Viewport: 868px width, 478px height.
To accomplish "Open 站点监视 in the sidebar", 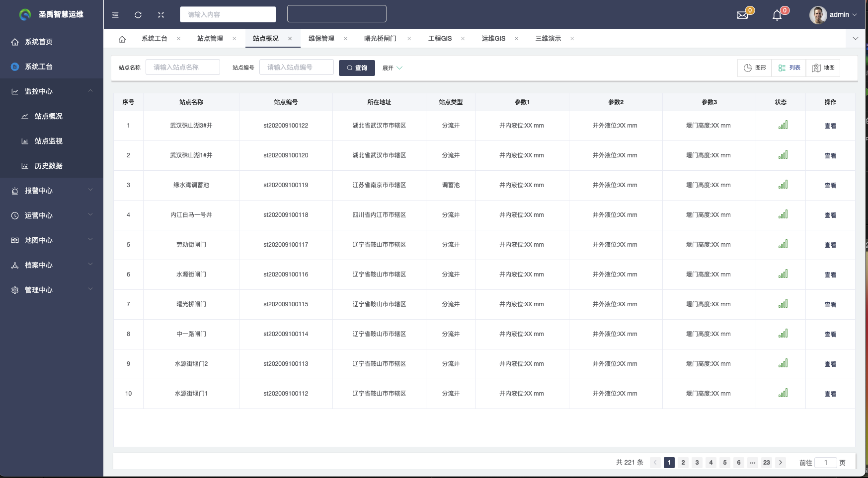I will [x=49, y=141].
